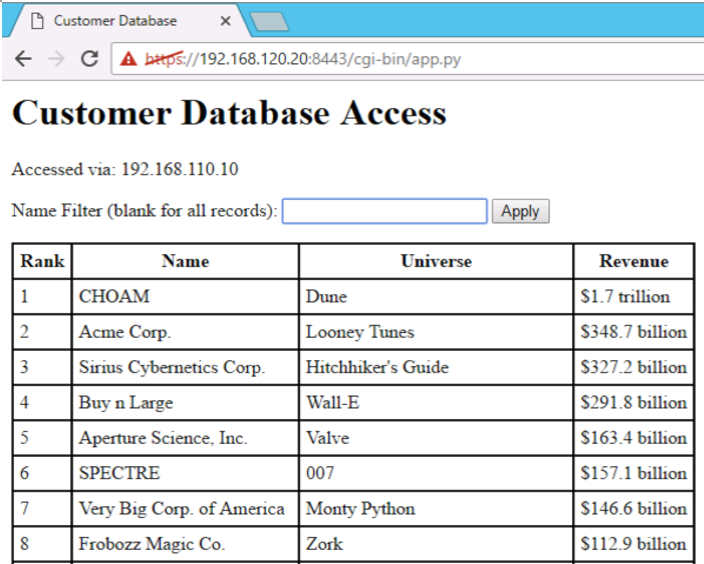This screenshot has height=564, width=704.
Task: Click the Name column header
Action: [185, 261]
